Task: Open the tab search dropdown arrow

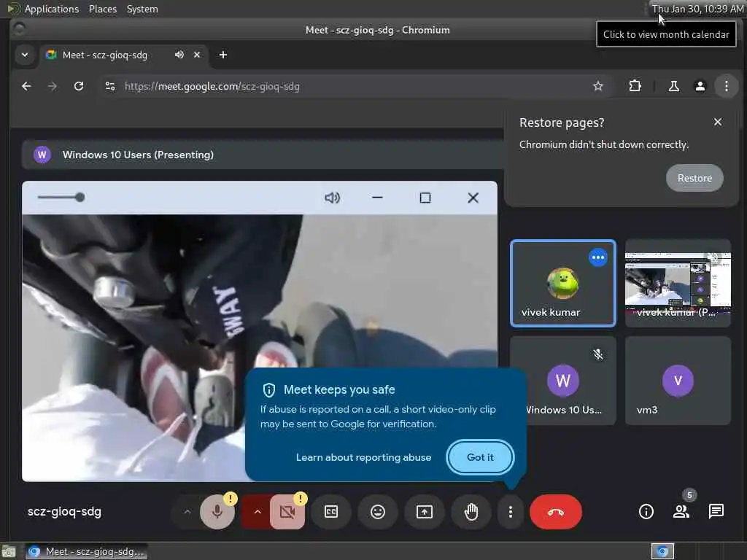Action: tap(25, 55)
